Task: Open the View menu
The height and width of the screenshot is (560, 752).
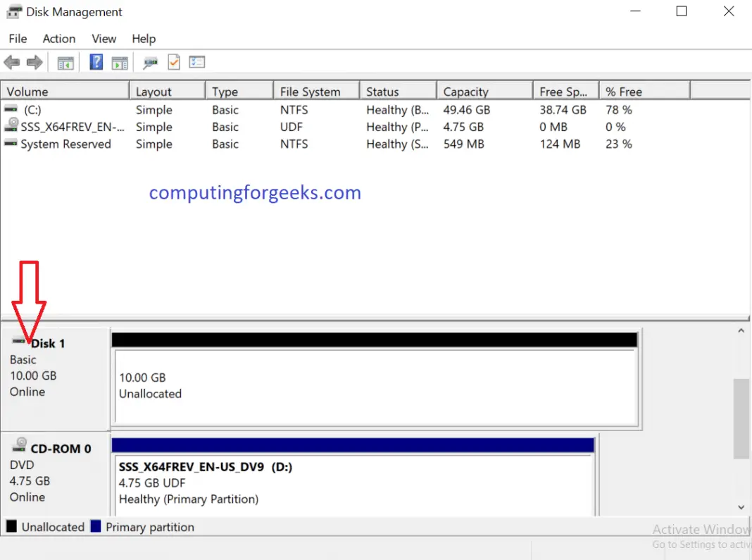Action: (104, 39)
